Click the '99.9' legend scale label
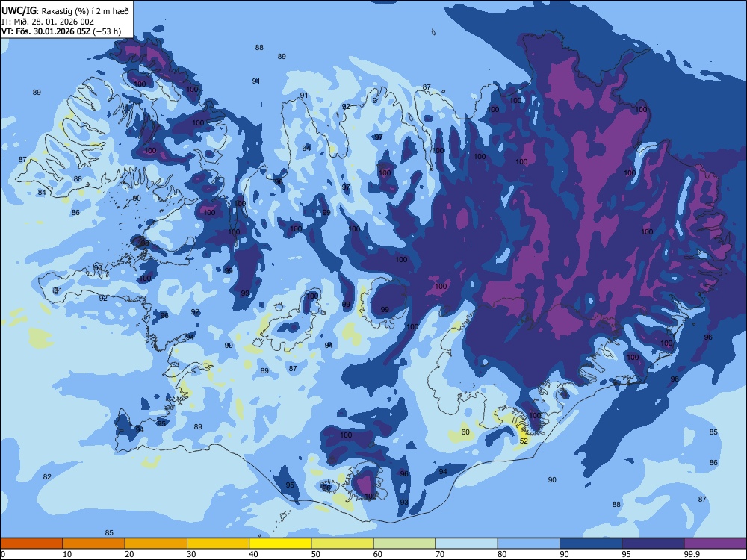 click(691, 554)
